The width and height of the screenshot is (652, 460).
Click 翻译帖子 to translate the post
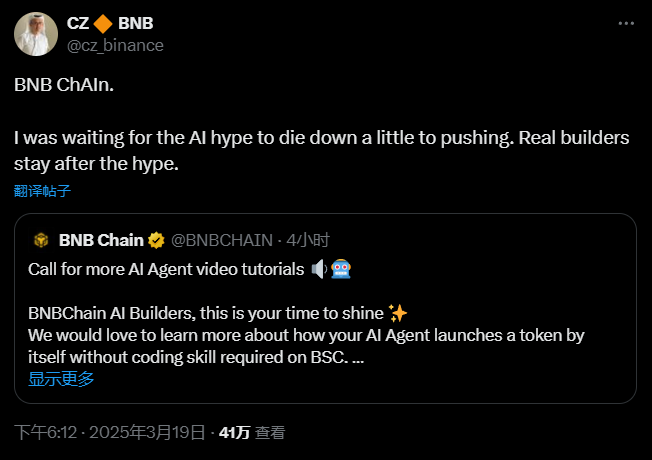[43, 190]
